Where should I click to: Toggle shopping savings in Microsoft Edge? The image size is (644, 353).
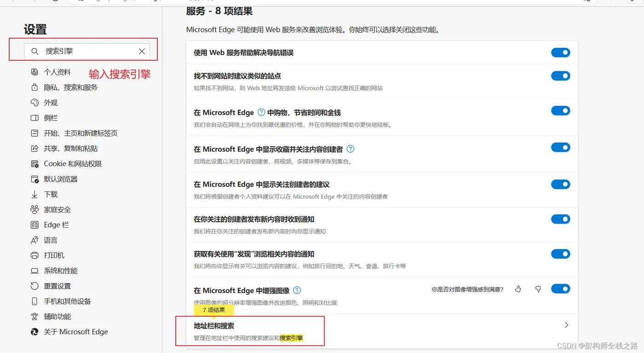click(x=561, y=110)
